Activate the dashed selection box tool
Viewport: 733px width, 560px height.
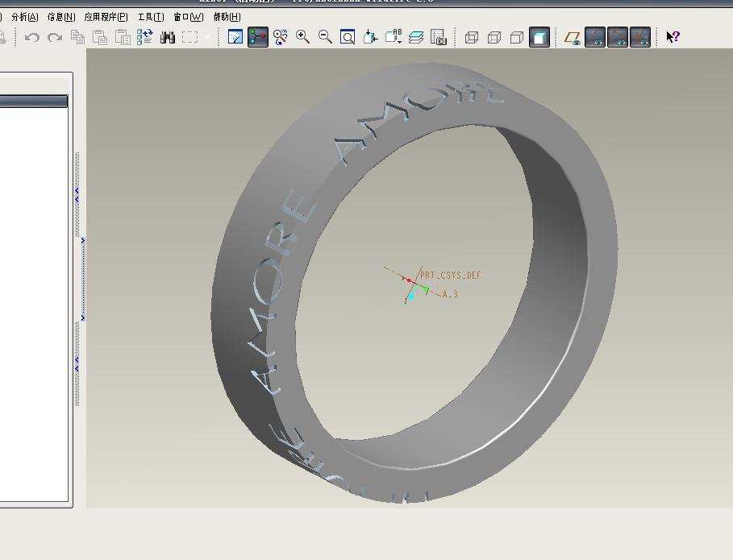click(189, 37)
